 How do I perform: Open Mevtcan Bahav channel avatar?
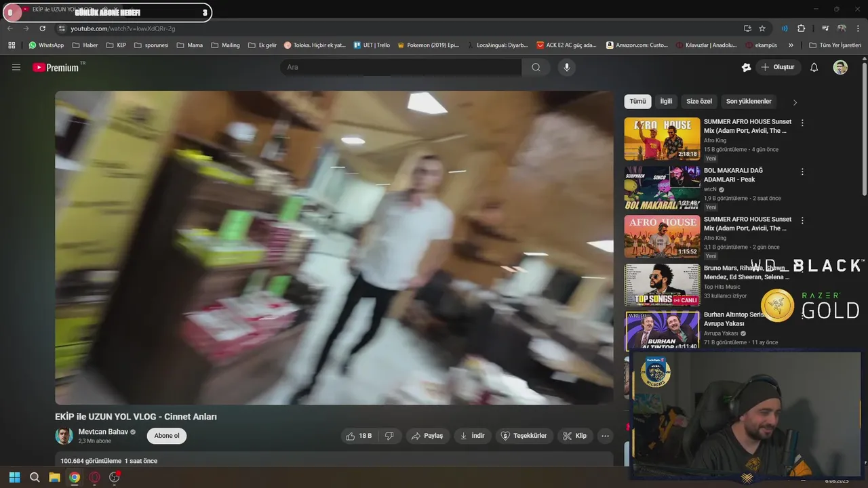tap(64, 436)
